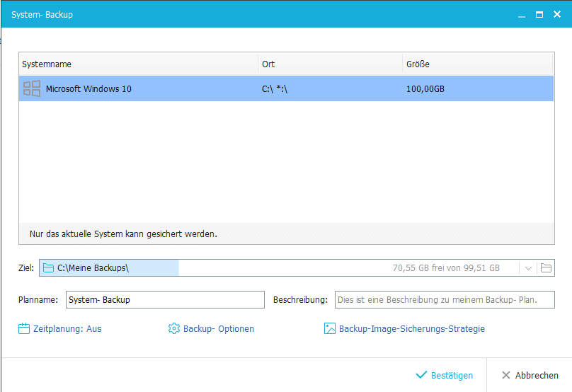Click the gear icon for Backup- Optionen
Viewport: 572px width, 392px height.
point(174,328)
